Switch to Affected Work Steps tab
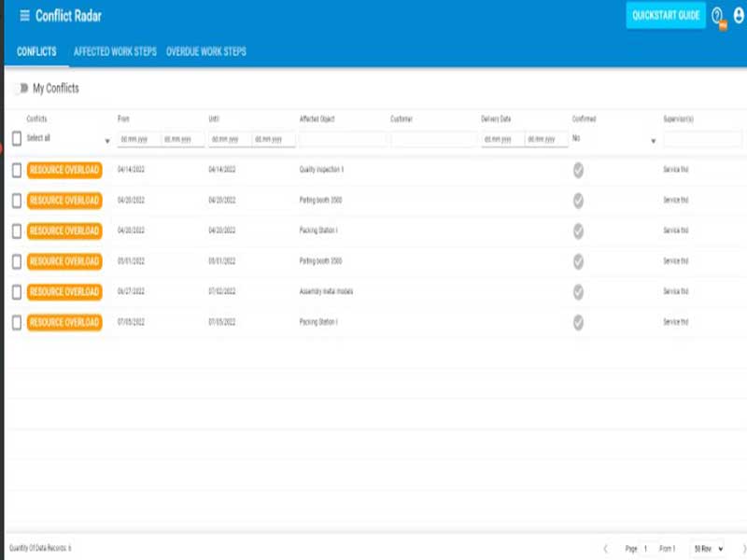 point(115,51)
